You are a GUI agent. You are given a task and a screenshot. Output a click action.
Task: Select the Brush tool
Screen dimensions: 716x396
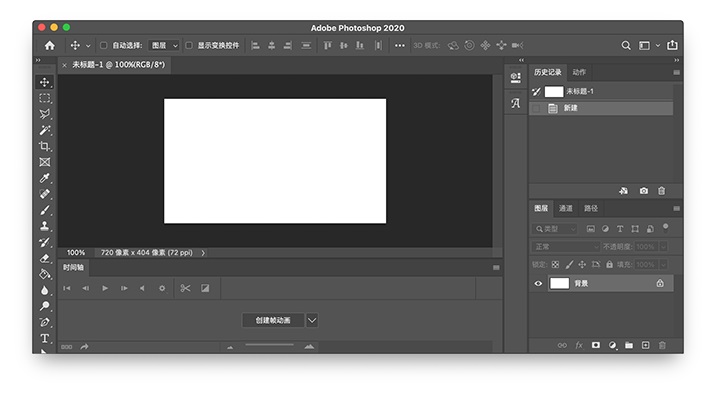(x=44, y=210)
